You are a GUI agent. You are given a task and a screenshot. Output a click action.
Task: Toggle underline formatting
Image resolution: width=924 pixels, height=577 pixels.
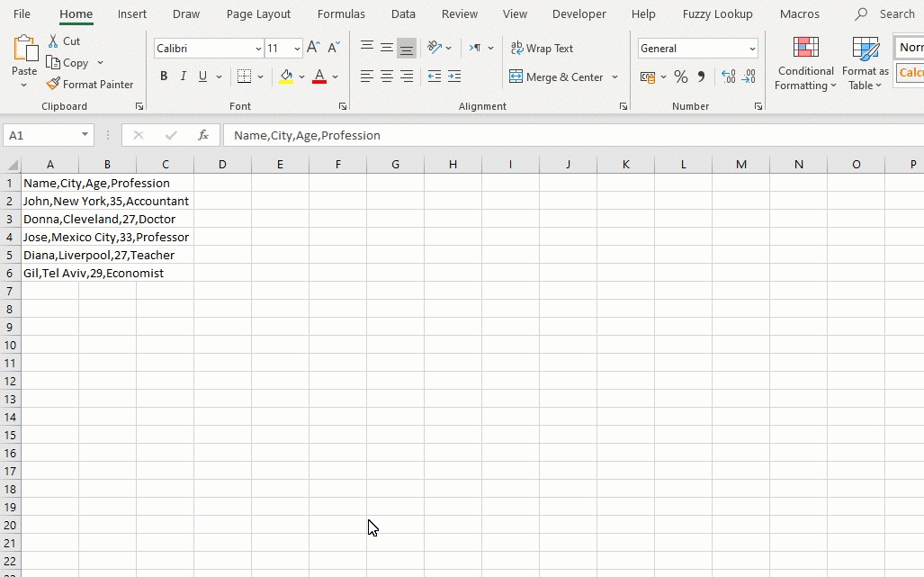202,77
